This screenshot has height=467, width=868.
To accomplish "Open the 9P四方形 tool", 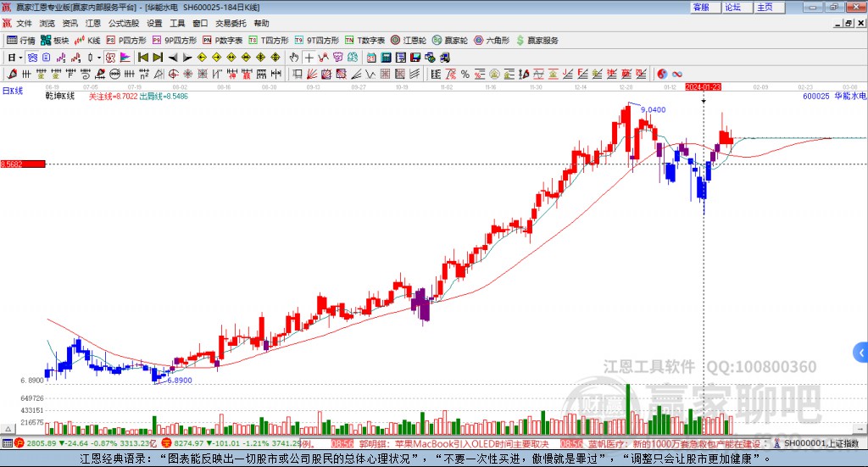I will 175,41.
